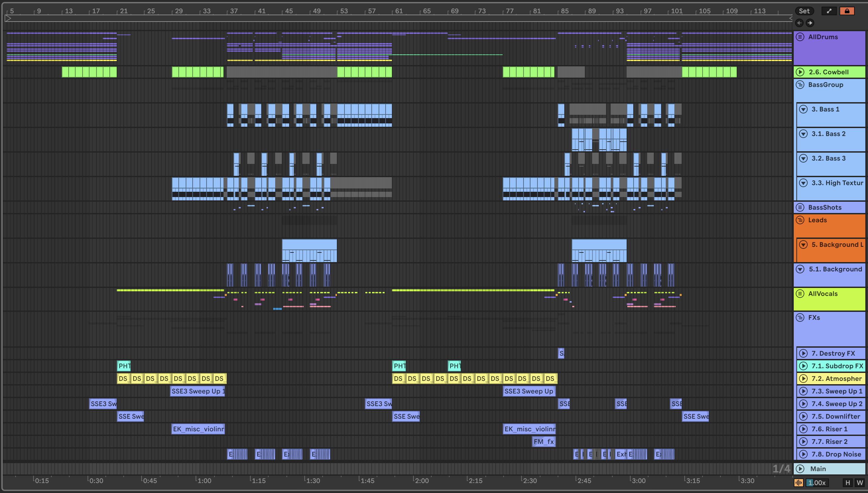The image size is (868, 493).
Task: Click the AllDrums group fold icon
Action: (x=800, y=37)
